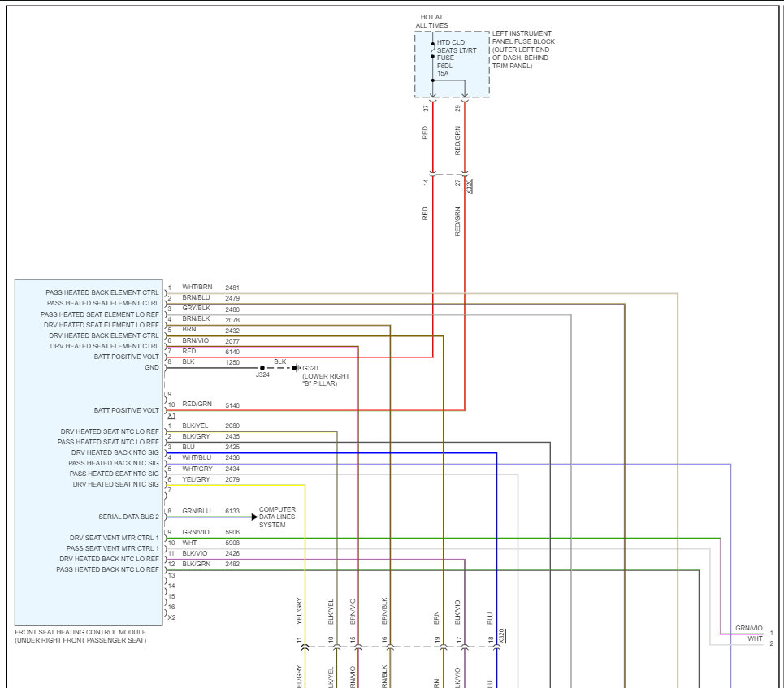Click circuit number '5908'
The image size is (784, 688).
232,543
